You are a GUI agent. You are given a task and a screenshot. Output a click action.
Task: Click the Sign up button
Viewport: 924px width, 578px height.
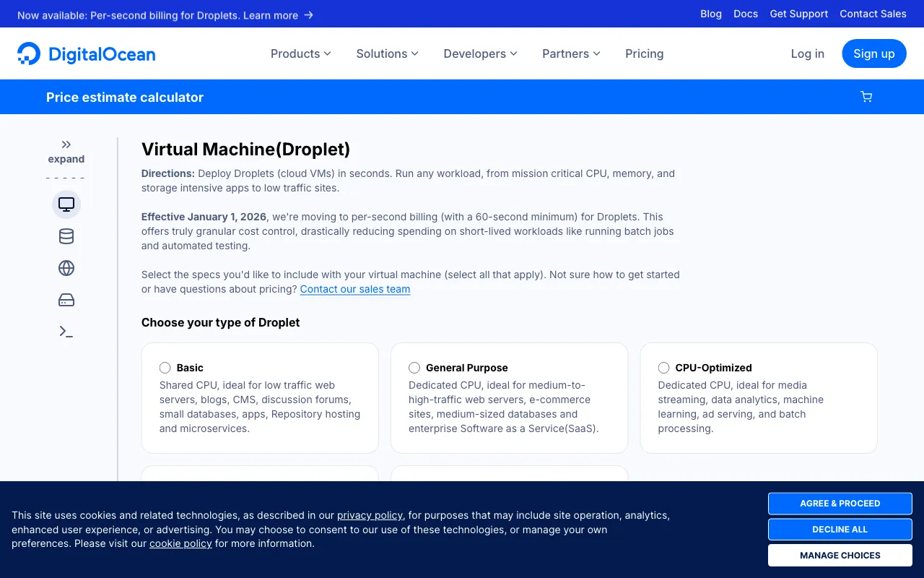click(x=874, y=53)
